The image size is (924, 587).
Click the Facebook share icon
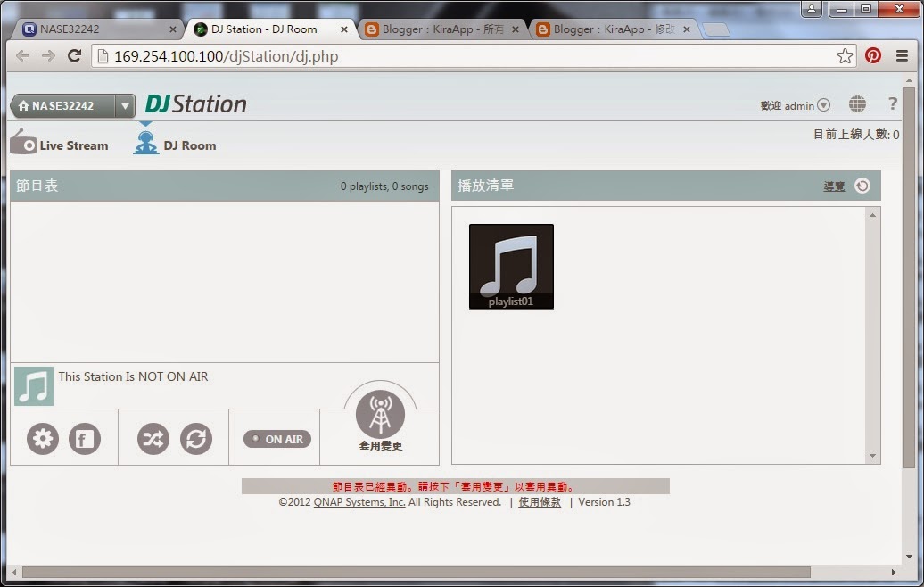tap(85, 439)
